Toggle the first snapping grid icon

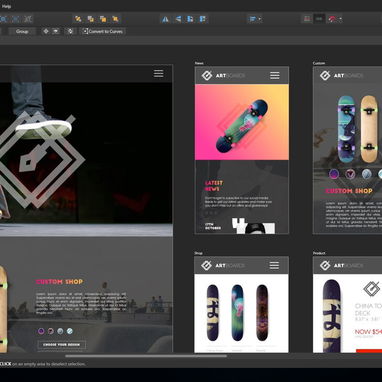tap(307, 19)
